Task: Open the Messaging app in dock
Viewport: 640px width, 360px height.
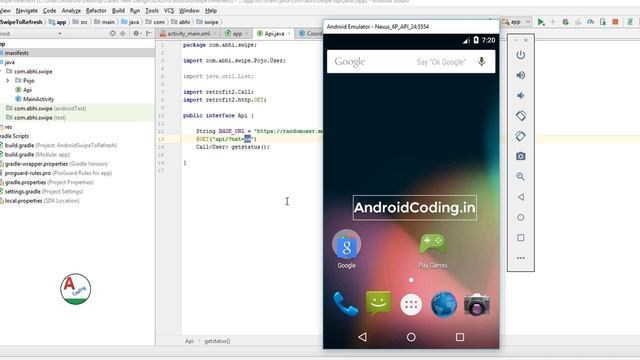Action: tap(378, 304)
